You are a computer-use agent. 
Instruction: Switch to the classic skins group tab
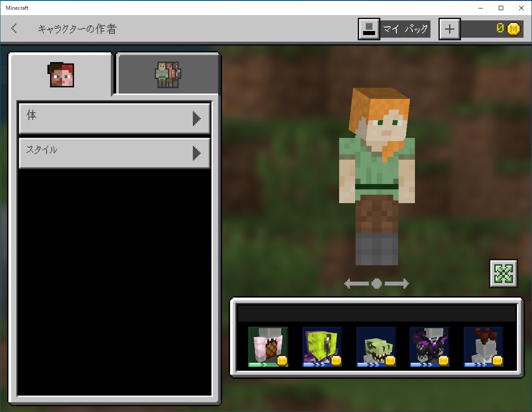point(168,74)
